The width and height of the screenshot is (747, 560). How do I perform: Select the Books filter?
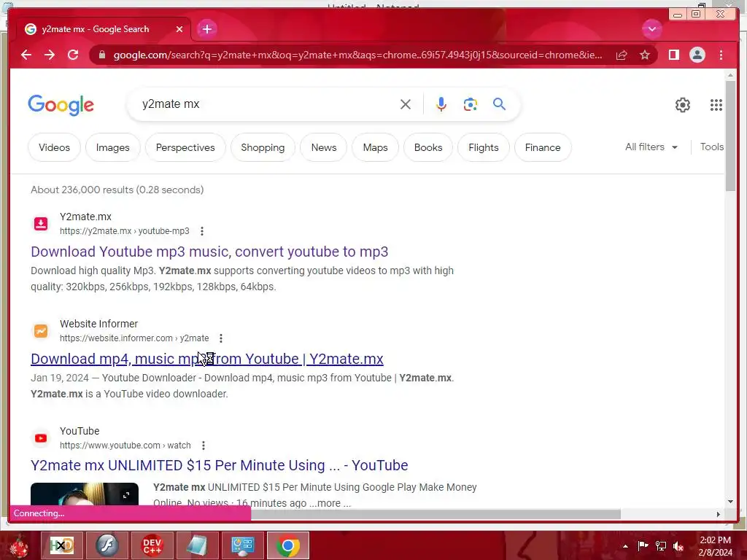(428, 147)
